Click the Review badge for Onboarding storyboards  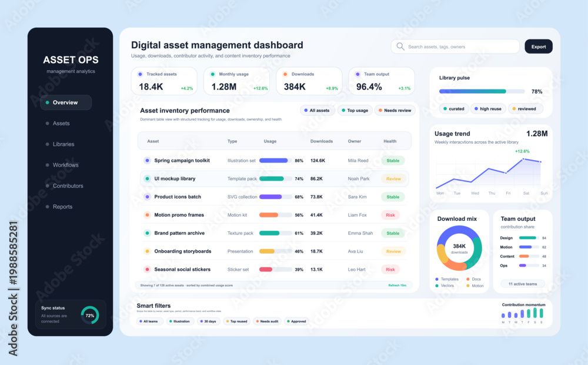point(393,251)
